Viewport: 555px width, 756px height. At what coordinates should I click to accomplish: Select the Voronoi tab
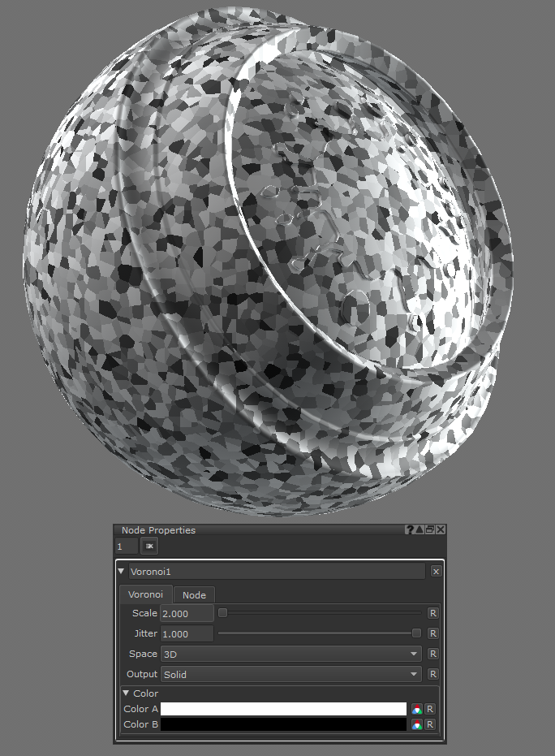point(146,595)
